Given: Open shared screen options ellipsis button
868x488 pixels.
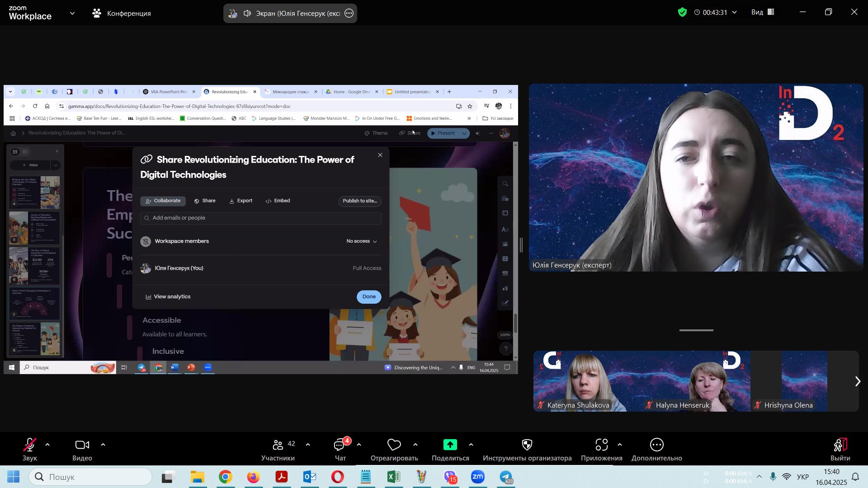Looking at the screenshot, I should [x=349, y=13].
